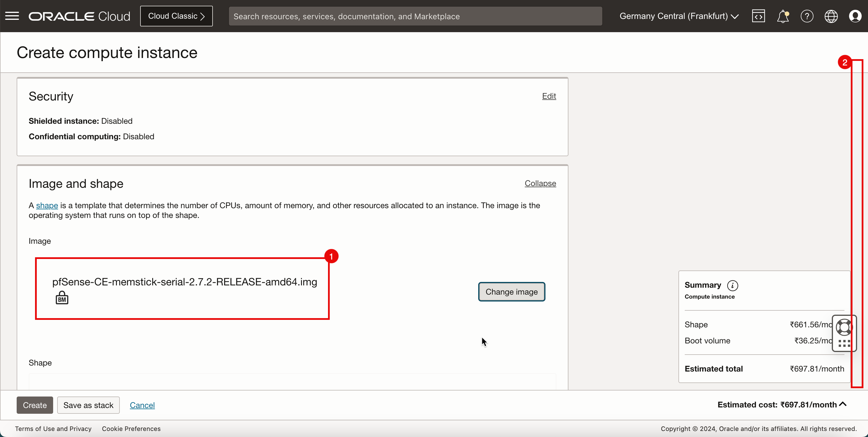This screenshot has height=437, width=868.
Task: Click Save as stack
Action: click(88, 405)
